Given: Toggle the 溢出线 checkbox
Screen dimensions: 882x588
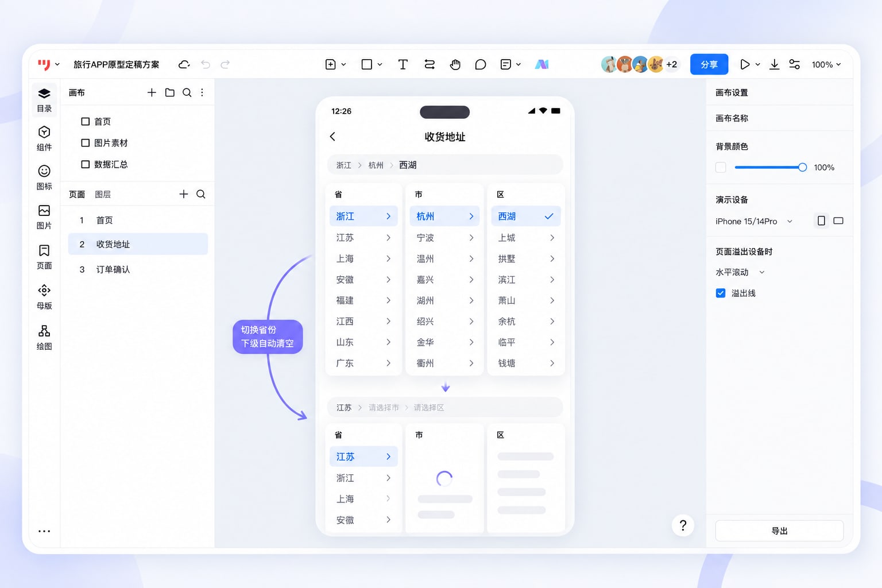Looking at the screenshot, I should click(x=721, y=293).
